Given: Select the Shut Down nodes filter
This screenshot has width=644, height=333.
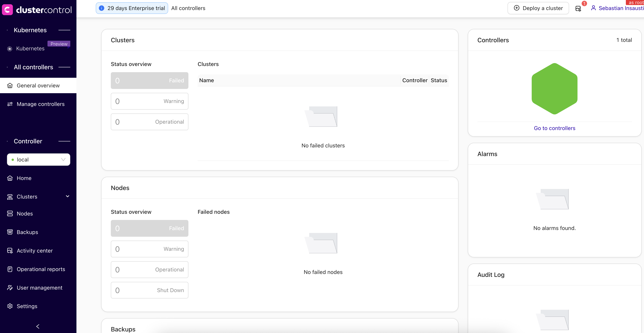Looking at the screenshot, I should [149, 290].
